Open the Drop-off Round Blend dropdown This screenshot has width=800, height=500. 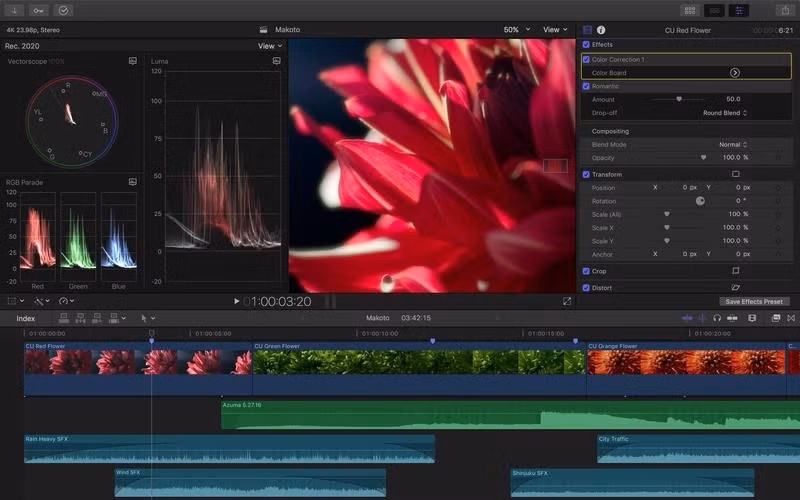point(725,113)
